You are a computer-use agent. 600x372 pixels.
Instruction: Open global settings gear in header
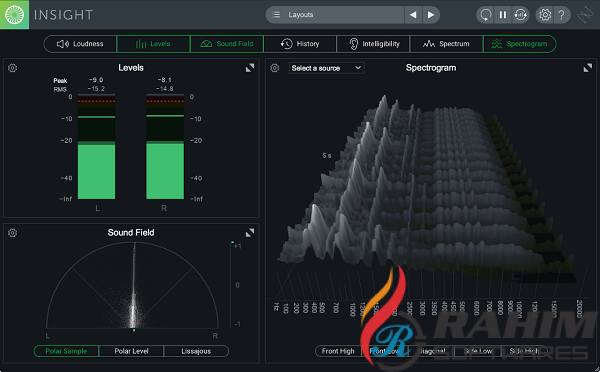[545, 15]
